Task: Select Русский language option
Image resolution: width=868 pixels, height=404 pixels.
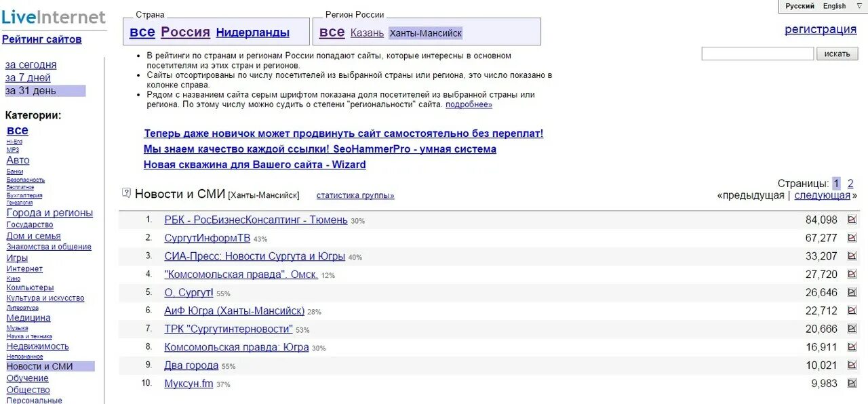Action: [x=800, y=6]
